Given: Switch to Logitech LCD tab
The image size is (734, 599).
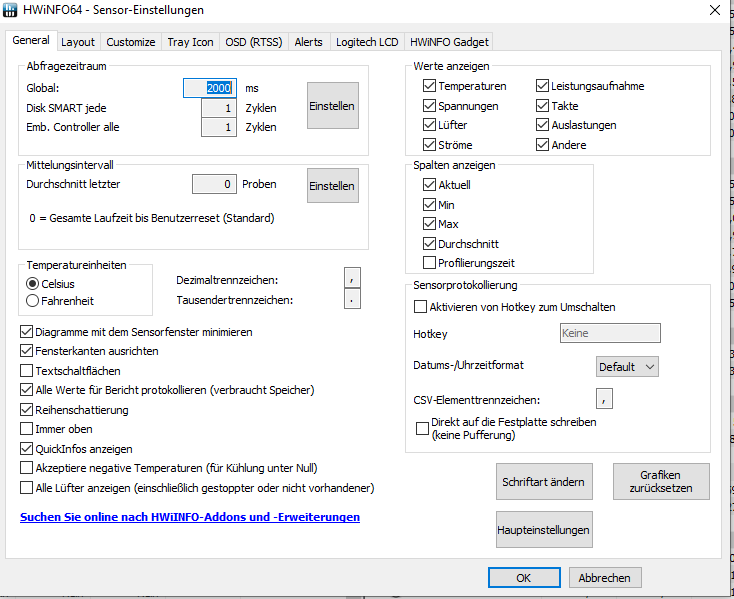Looking at the screenshot, I should [x=367, y=42].
